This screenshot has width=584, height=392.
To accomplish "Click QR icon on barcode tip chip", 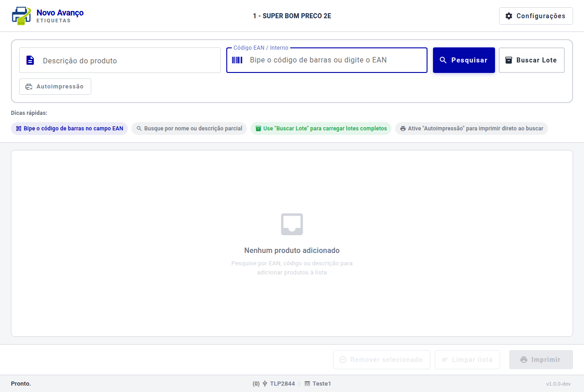I will click(19, 129).
